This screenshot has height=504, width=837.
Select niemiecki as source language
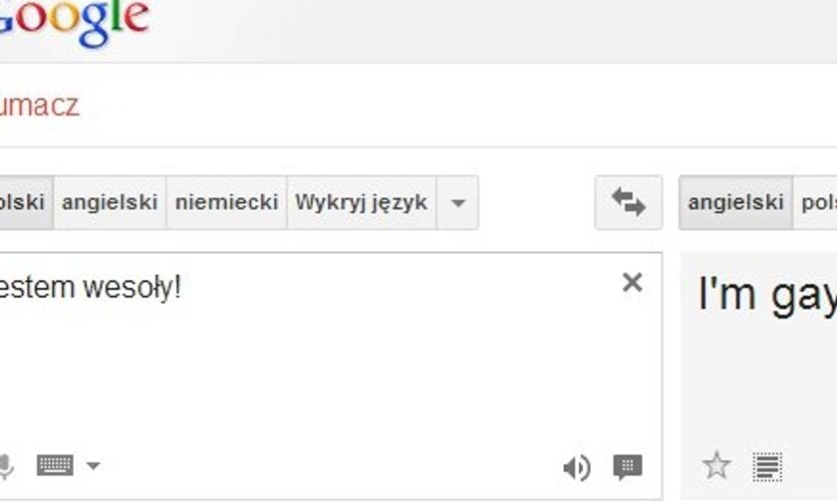click(x=226, y=203)
